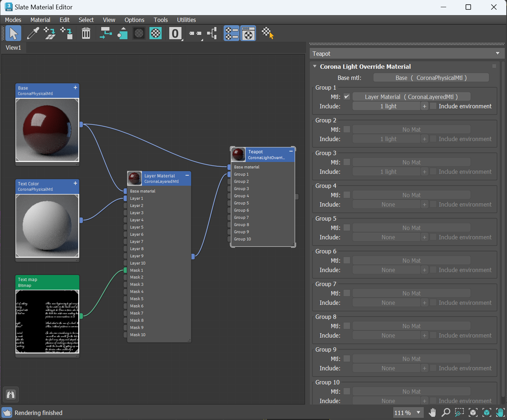Click Zoom Extents icon
The width and height of the screenshot is (507, 420).
(x=473, y=412)
